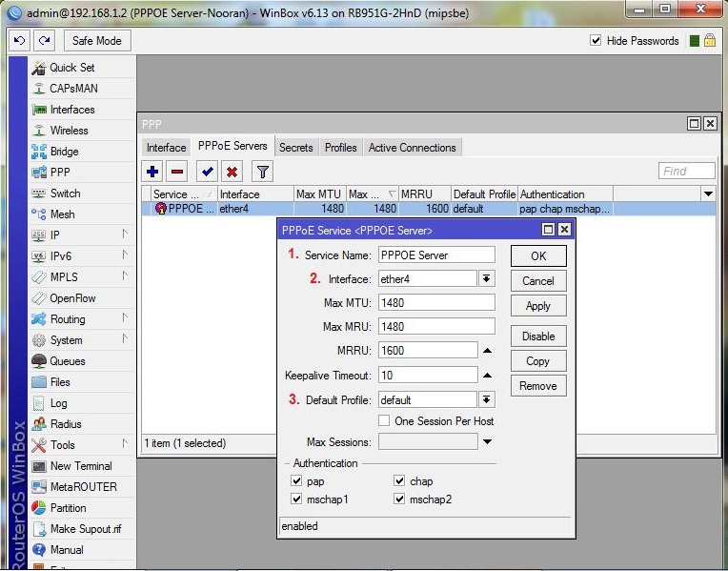Image resolution: width=728 pixels, height=571 pixels.
Task: Click the CAPsMAN antenna icon
Action: click(39, 89)
